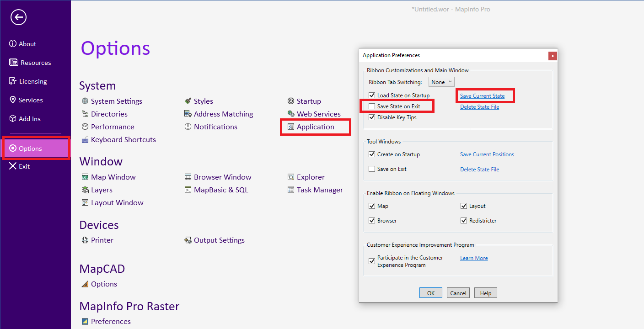Open System Settings options
Viewport: 644px width, 329px height.
[x=112, y=101]
